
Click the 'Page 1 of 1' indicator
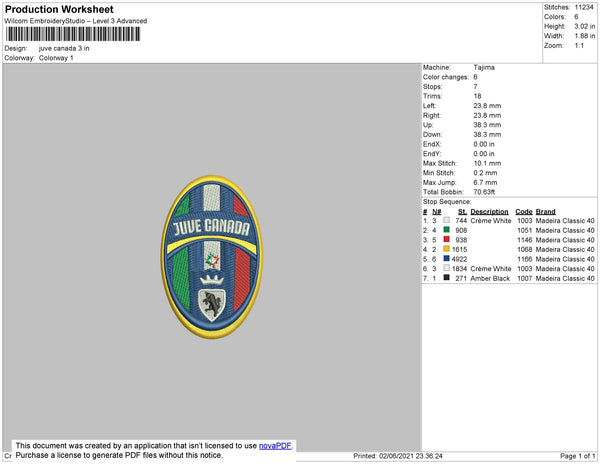pos(578,456)
